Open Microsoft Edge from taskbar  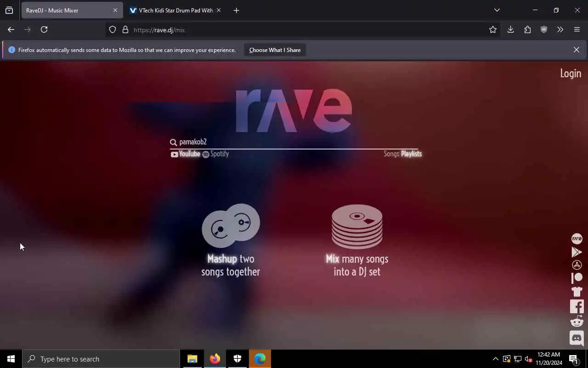(x=260, y=359)
